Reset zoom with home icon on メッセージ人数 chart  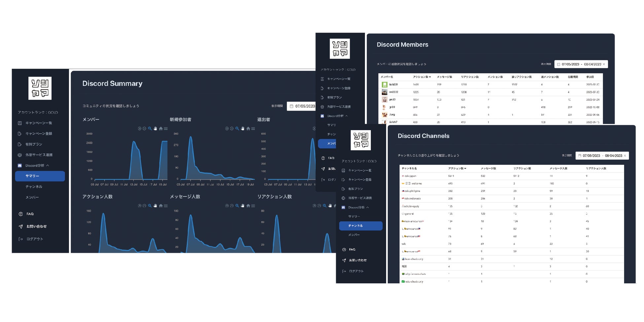[248, 206]
